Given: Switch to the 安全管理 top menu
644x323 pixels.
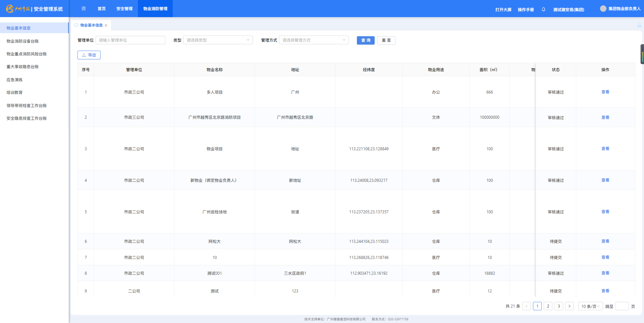Looking at the screenshot, I should (124, 9).
